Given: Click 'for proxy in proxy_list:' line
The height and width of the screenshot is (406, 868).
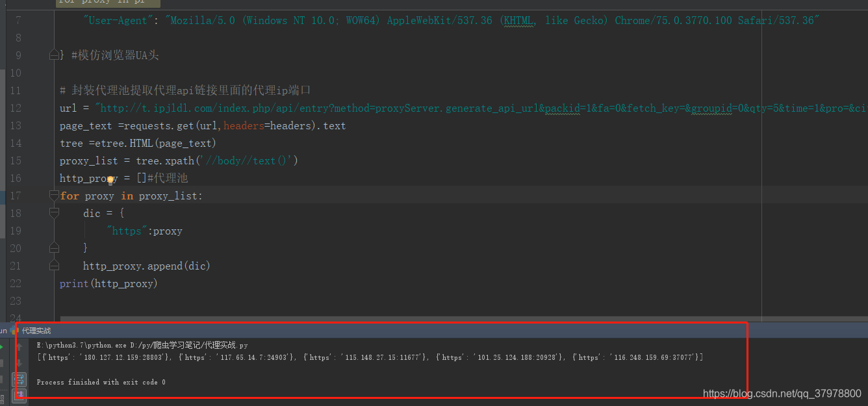Looking at the screenshot, I should pyautogui.click(x=131, y=196).
